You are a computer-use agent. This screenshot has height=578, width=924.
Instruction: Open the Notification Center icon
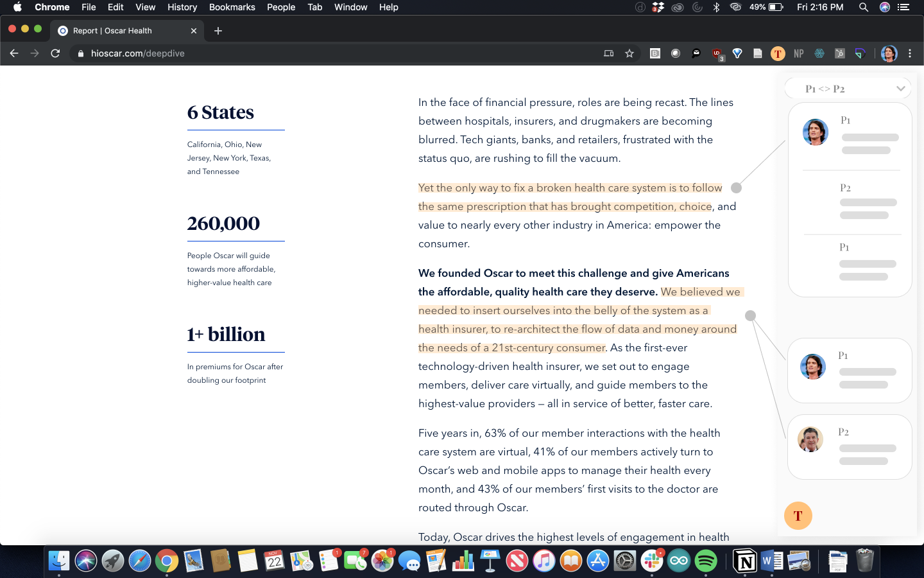[903, 7]
